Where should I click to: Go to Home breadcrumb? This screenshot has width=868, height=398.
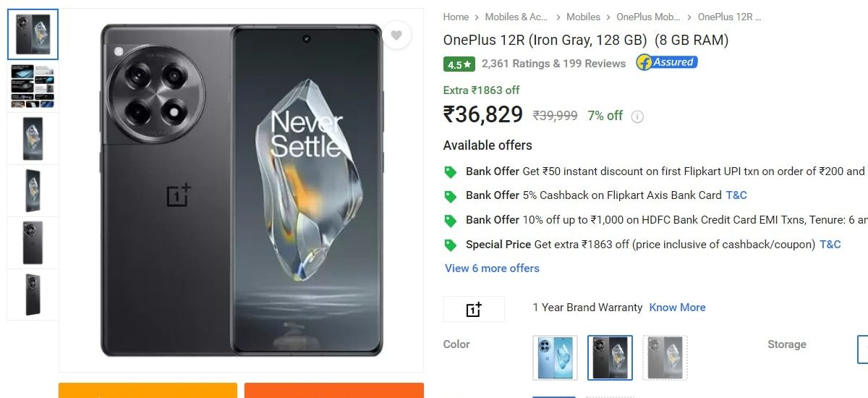pos(456,17)
